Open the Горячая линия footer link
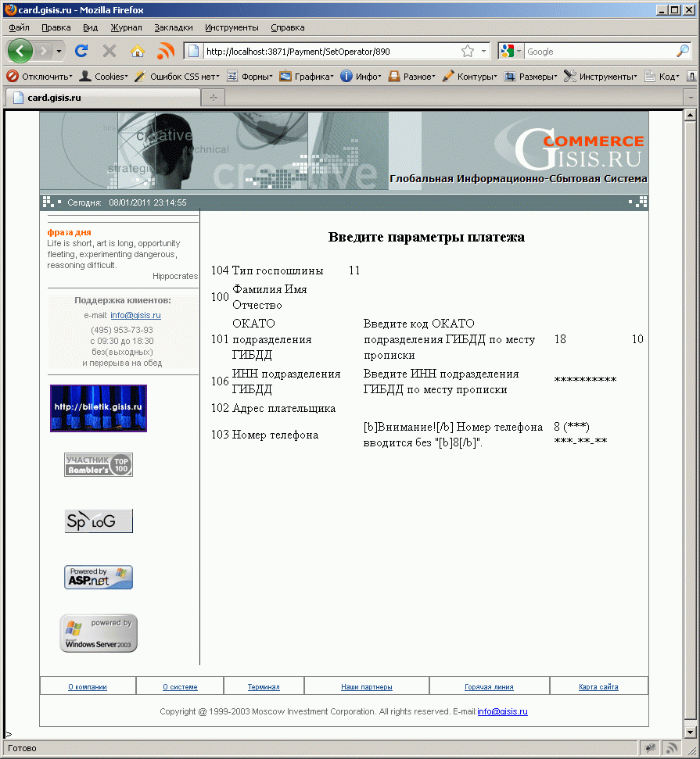Image resolution: width=700 pixels, height=759 pixels. pyautogui.click(x=490, y=687)
